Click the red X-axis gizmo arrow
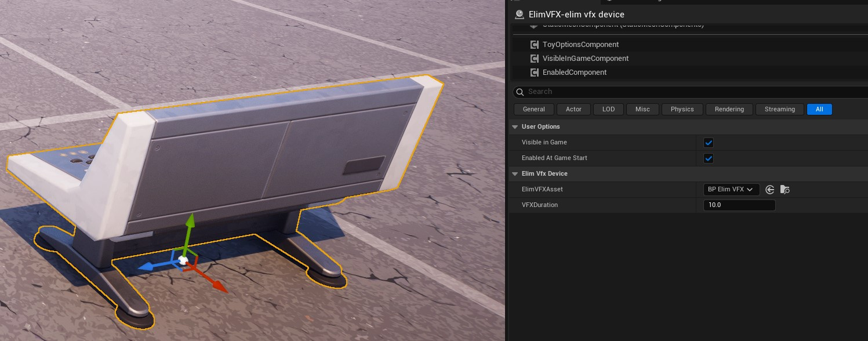This screenshot has width=868, height=341. pos(210,280)
